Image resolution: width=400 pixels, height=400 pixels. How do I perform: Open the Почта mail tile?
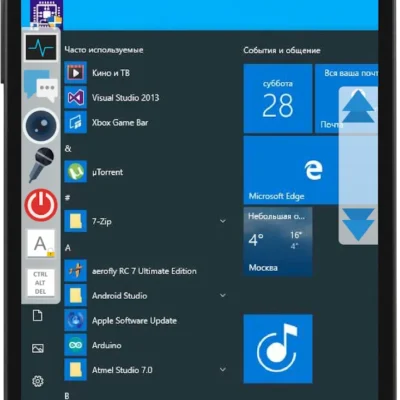tap(347, 99)
